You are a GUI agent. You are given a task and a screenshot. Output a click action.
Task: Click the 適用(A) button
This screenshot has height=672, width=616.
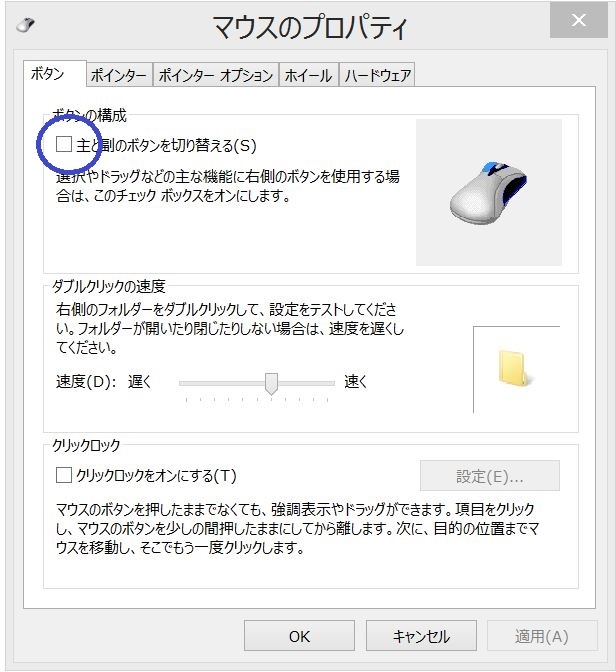[542, 636]
